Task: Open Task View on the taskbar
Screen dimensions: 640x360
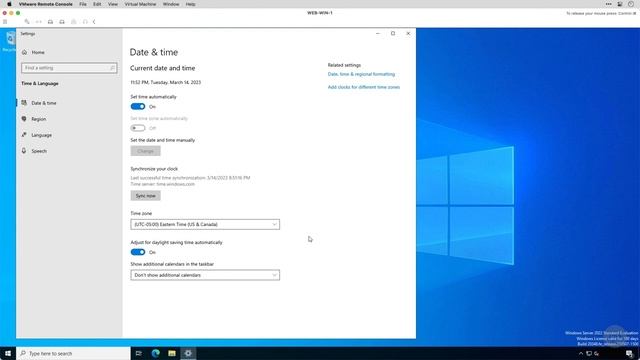Action: point(138,353)
